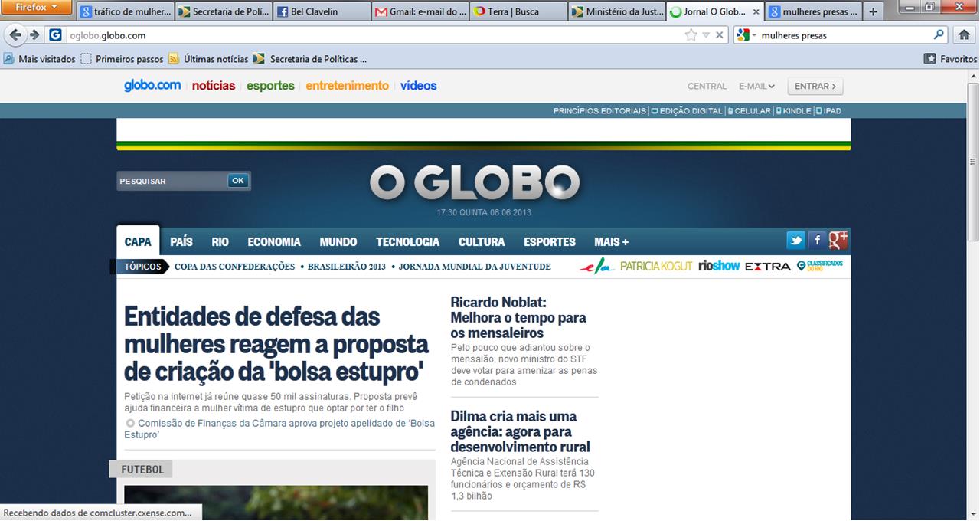The image size is (980, 521).
Task: Switch to the Gmail browser tab
Action: (421, 12)
